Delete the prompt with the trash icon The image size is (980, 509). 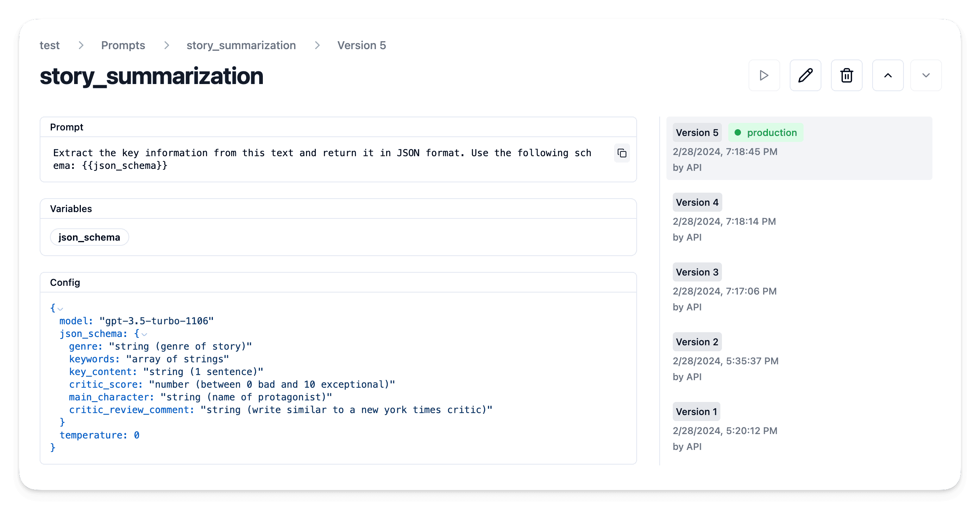(x=846, y=75)
